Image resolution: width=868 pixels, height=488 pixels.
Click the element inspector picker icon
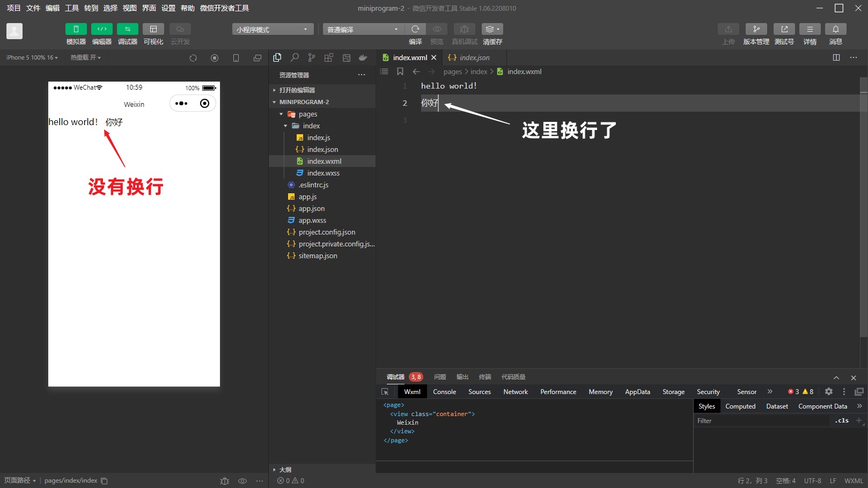tap(385, 392)
